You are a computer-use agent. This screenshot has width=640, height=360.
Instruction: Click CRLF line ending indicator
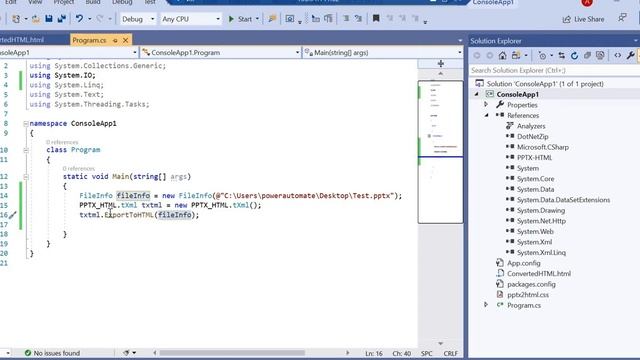pos(451,353)
